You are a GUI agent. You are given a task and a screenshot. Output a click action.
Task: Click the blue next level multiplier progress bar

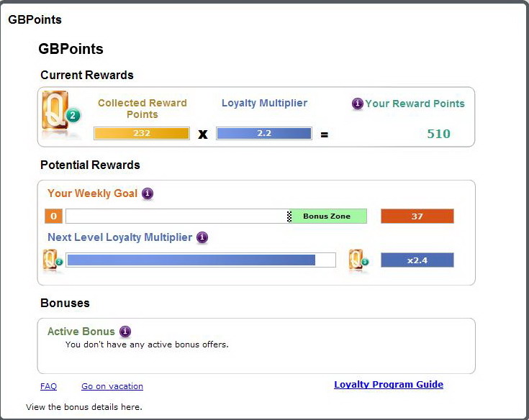pyautogui.click(x=191, y=260)
